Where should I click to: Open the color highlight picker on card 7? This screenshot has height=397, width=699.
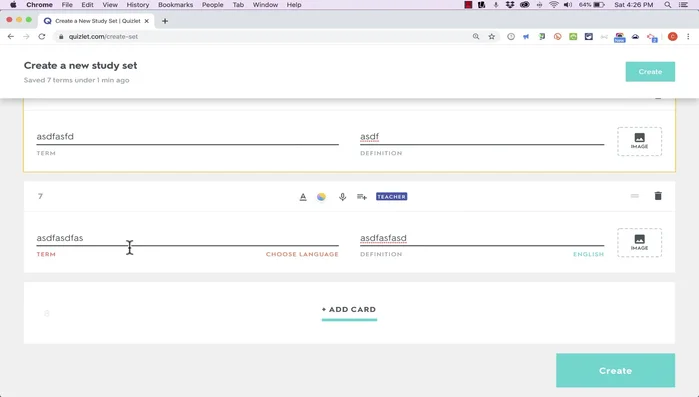321,196
